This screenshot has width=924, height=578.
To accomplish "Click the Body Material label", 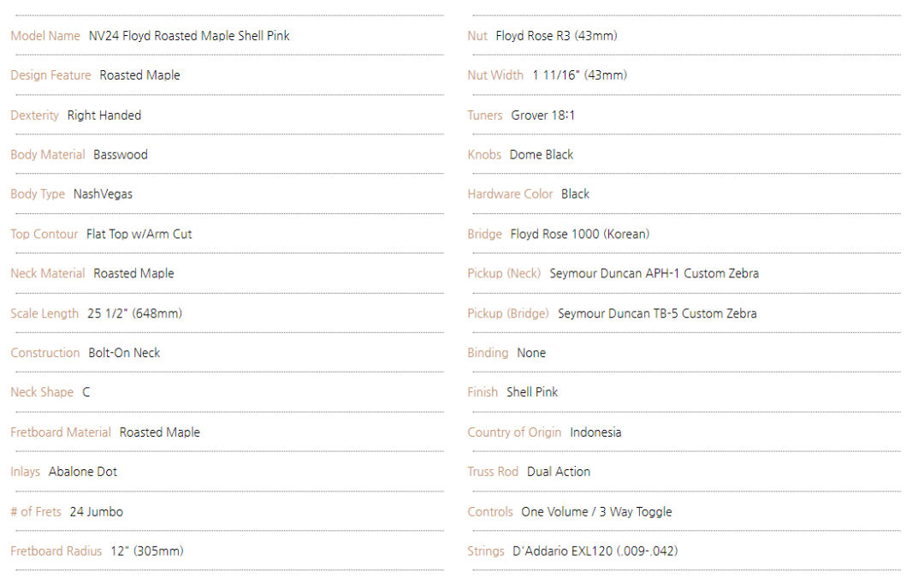I will pyautogui.click(x=48, y=155).
